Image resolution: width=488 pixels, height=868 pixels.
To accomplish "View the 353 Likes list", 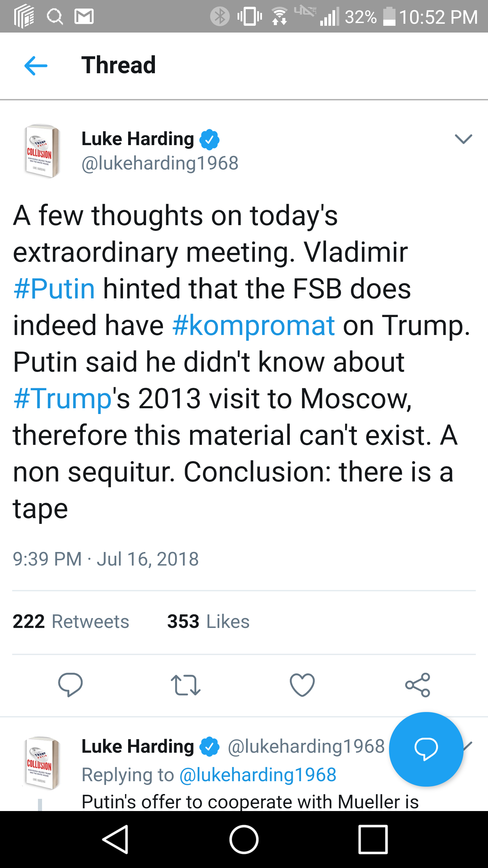I will (208, 622).
